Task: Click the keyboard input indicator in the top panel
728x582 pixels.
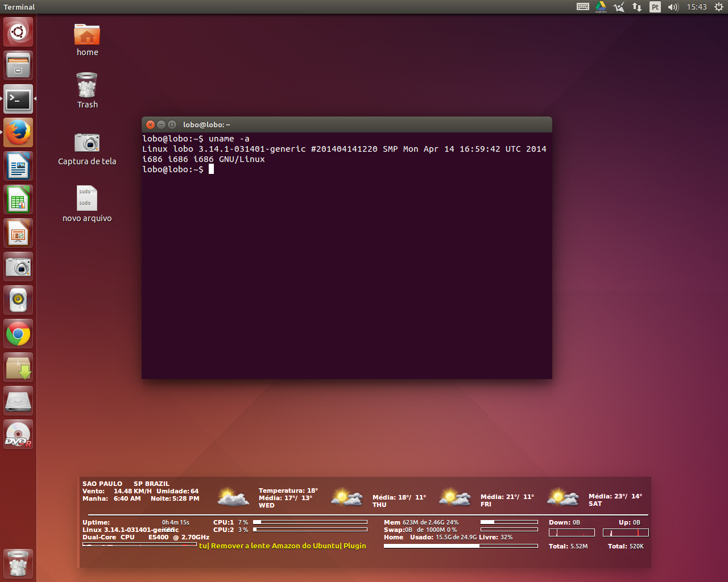Action: [x=582, y=7]
